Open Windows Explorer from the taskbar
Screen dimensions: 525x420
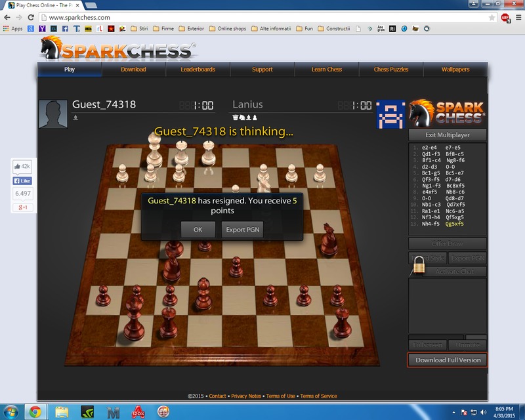coord(62,412)
